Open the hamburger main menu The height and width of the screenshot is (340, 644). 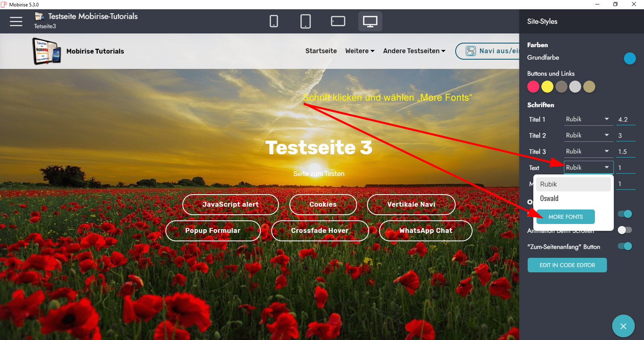coord(16,21)
